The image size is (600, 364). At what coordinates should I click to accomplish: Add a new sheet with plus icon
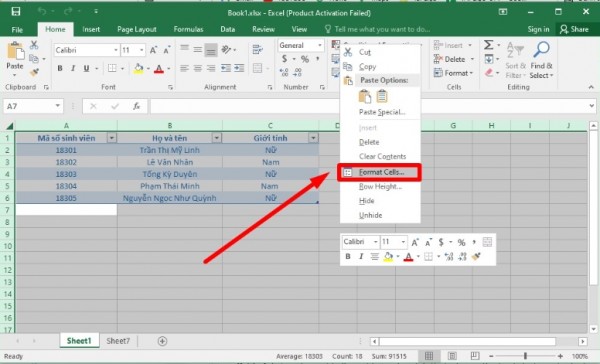point(162,341)
